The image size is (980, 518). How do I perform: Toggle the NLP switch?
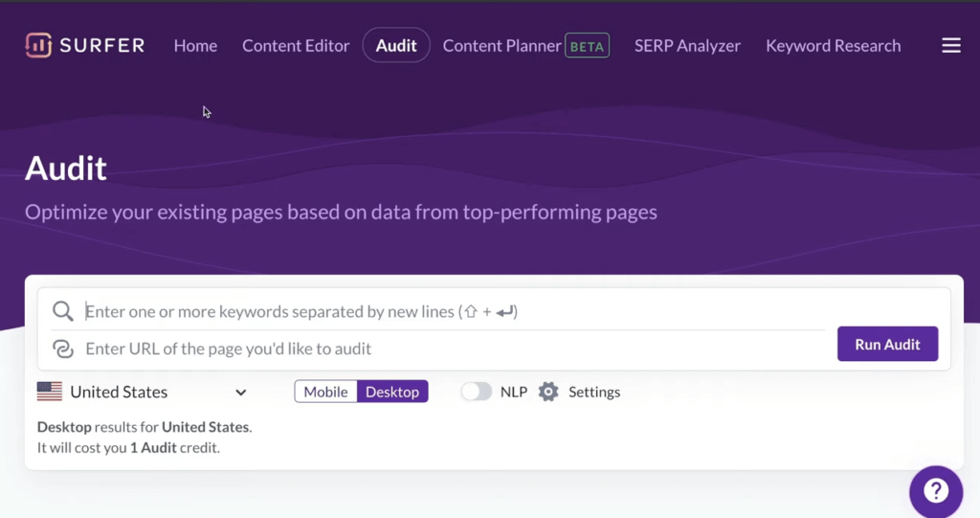(x=477, y=392)
